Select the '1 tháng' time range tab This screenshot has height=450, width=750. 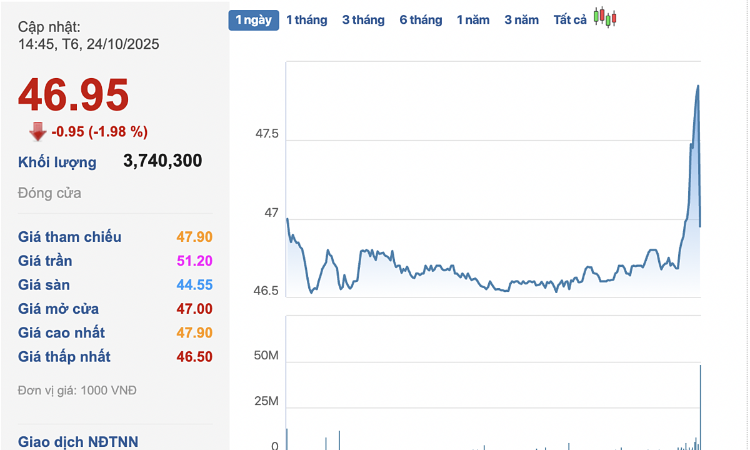pos(307,20)
